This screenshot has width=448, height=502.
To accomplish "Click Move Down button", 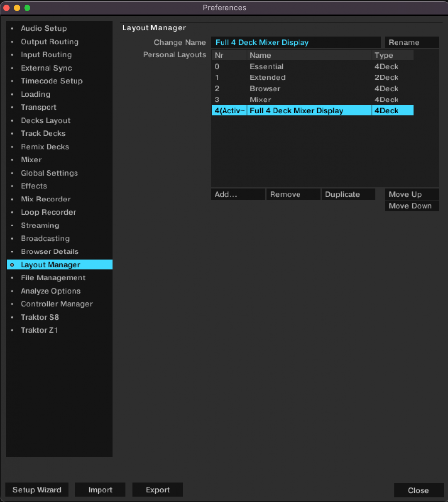I will click(412, 206).
